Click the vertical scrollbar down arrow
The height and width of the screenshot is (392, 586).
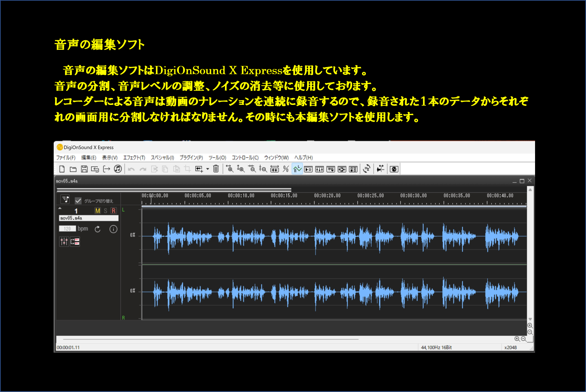tap(530, 319)
